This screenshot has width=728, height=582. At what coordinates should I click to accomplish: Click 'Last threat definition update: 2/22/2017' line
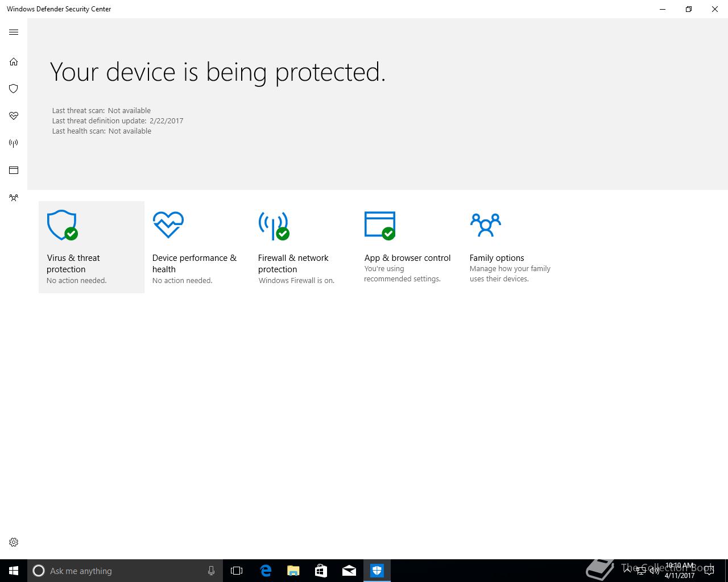(118, 121)
